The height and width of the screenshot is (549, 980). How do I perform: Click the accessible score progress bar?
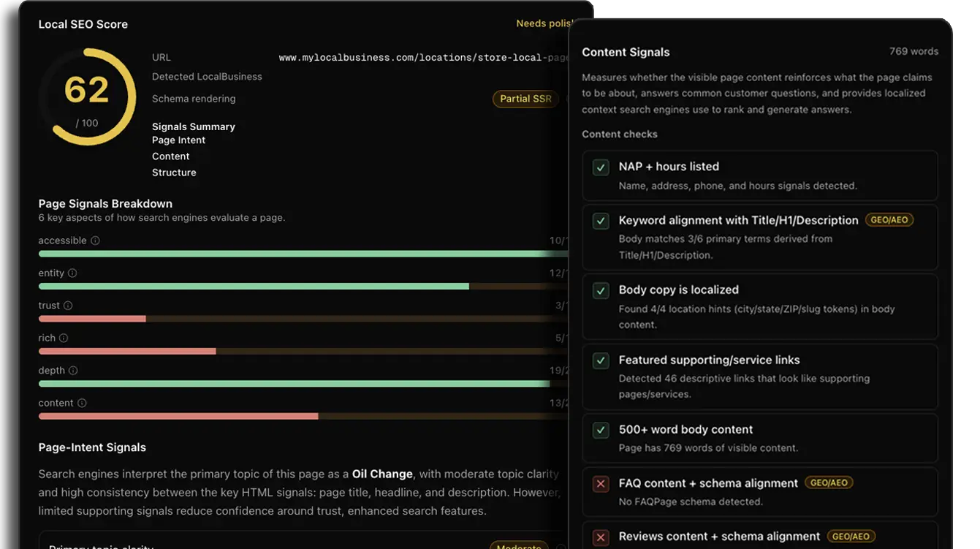[303, 254]
